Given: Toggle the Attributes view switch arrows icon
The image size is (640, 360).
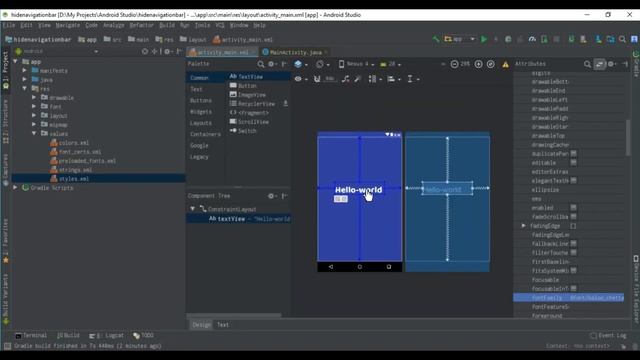Looking at the screenshot, I should 600,64.
